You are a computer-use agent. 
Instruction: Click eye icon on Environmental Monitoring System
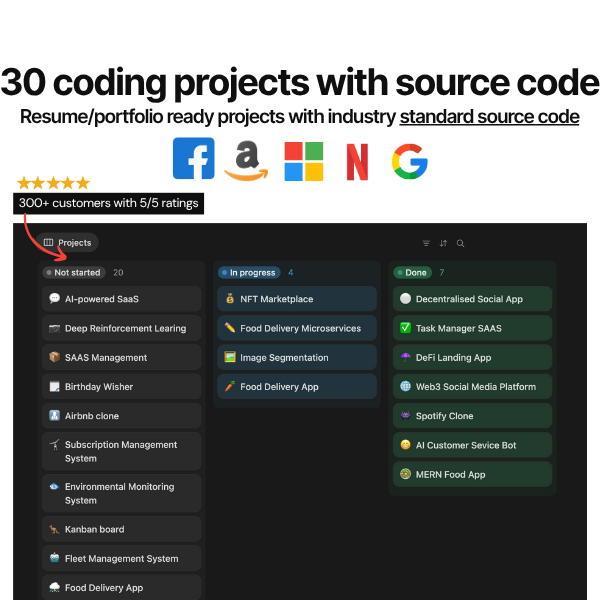54,487
